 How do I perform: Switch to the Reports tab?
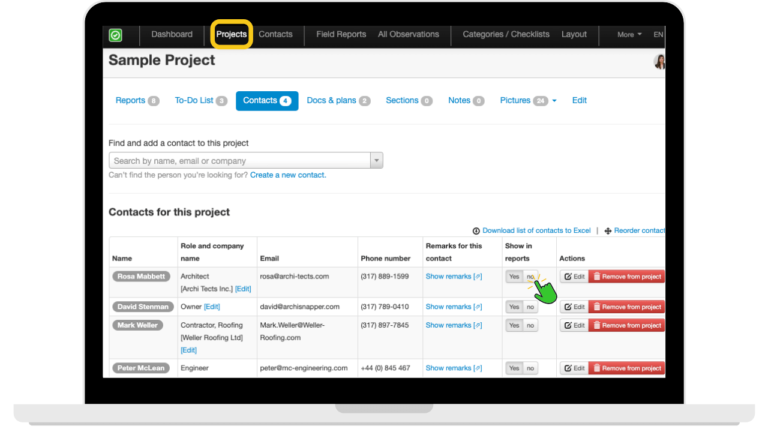tap(137, 100)
